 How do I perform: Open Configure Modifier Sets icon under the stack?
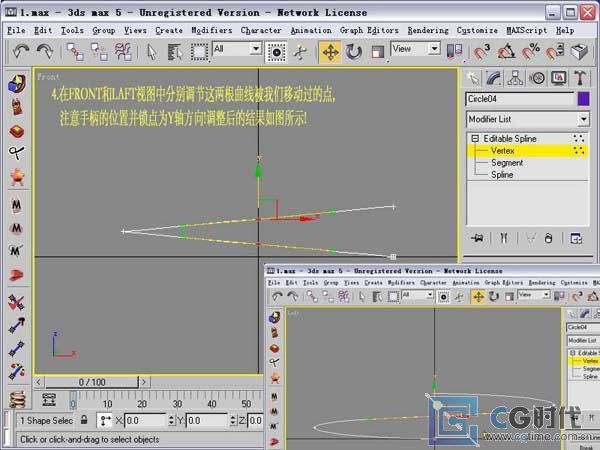pyautogui.click(x=576, y=239)
